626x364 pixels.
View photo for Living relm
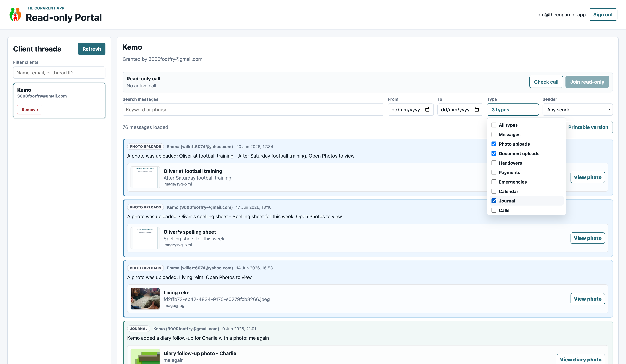587,299
